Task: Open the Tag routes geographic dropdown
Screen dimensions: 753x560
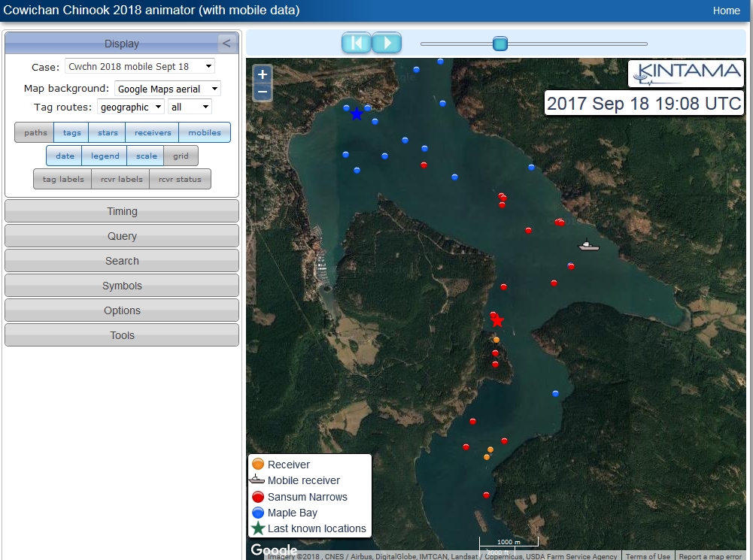Action: [x=130, y=107]
